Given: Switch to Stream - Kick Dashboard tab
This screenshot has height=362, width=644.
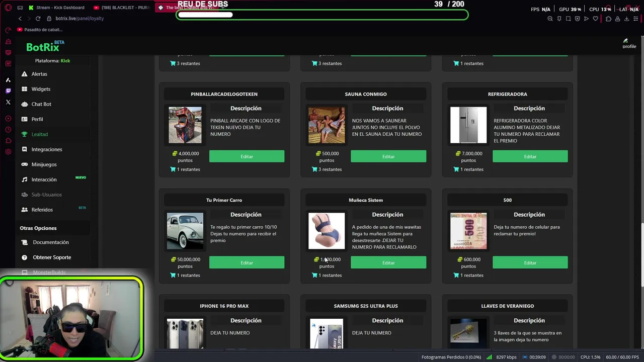Looking at the screenshot, I should pos(56,8).
